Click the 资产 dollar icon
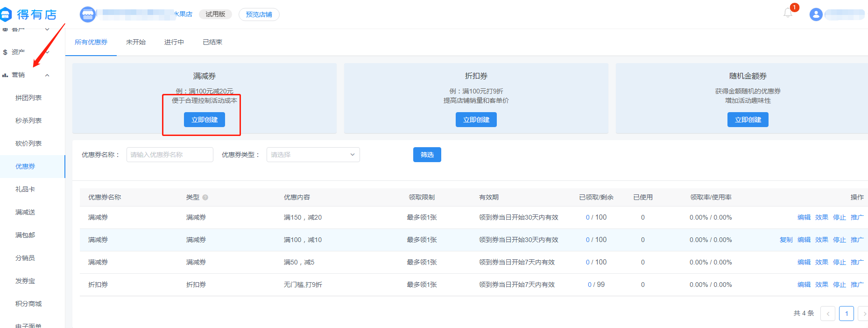868x328 pixels. click(5, 52)
